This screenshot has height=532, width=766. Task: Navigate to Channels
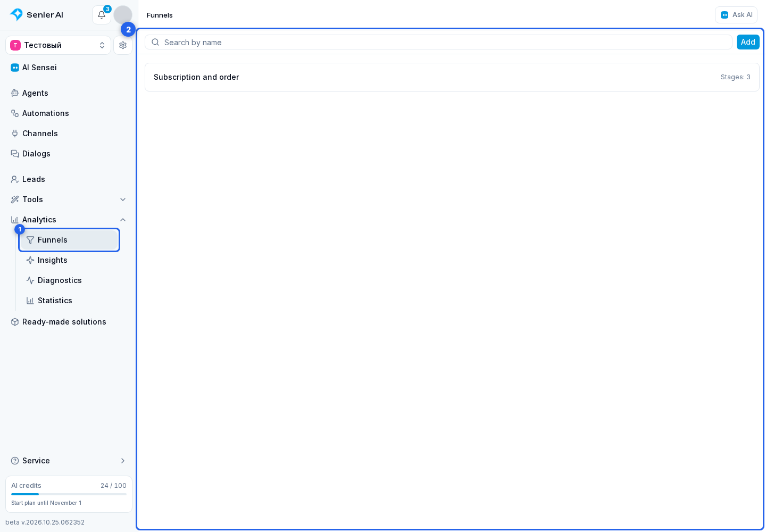coord(69,134)
